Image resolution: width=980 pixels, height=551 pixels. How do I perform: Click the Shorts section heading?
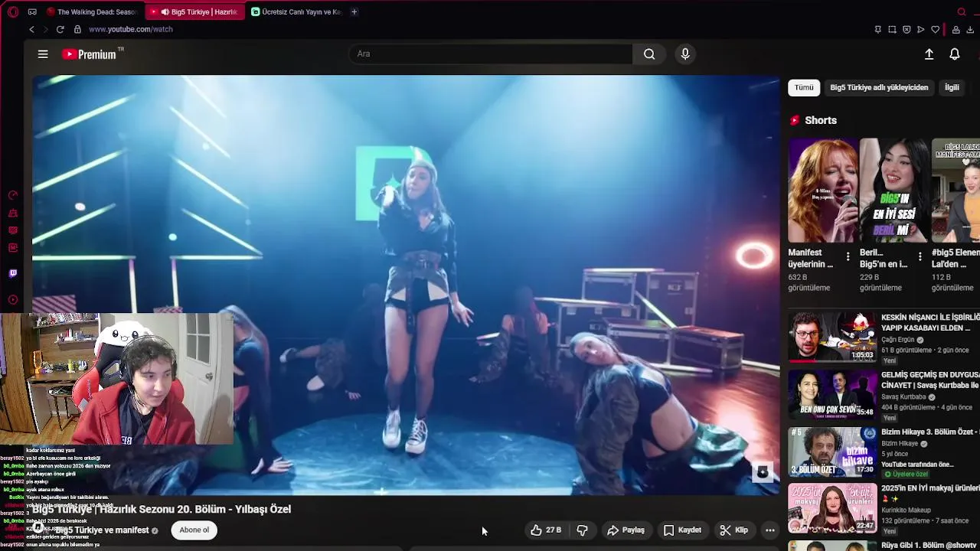tap(821, 120)
